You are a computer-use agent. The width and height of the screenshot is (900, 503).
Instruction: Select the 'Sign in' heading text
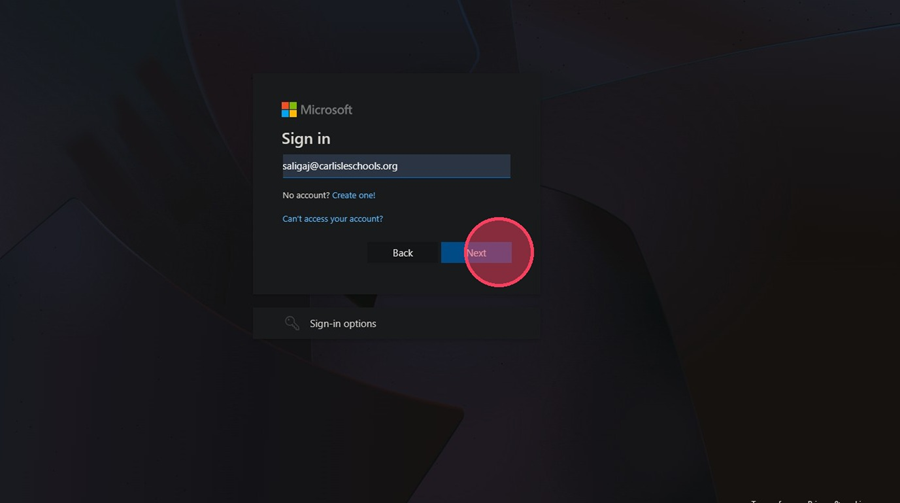click(306, 138)
